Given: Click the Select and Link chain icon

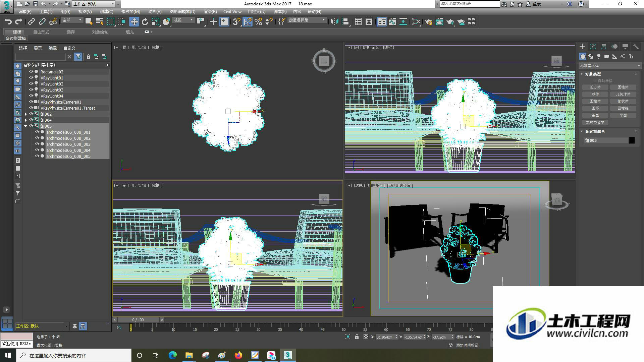Looking at the screenshot, I should (x=31, y=22).
